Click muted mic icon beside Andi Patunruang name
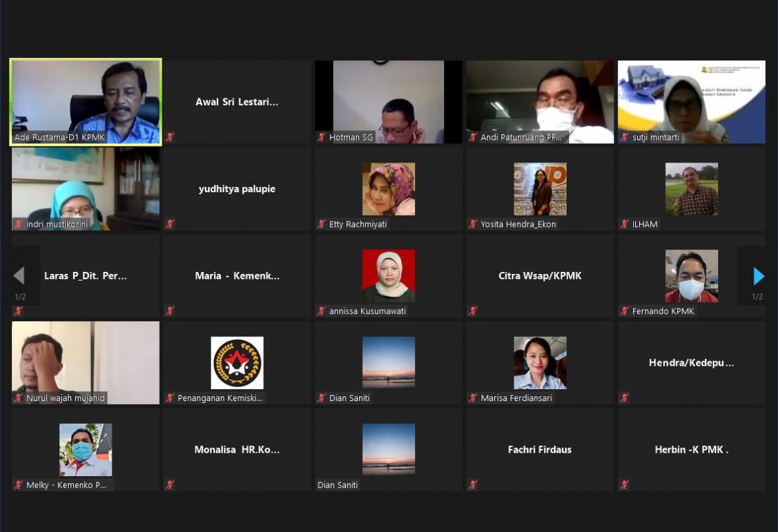This screenshot has height=532, width=778. coord(473,138)
